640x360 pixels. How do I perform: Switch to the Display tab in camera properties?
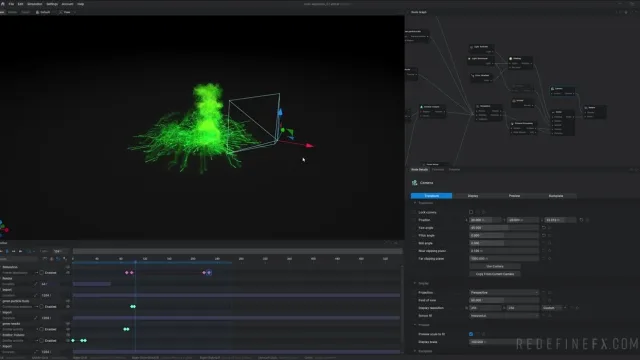473,196
